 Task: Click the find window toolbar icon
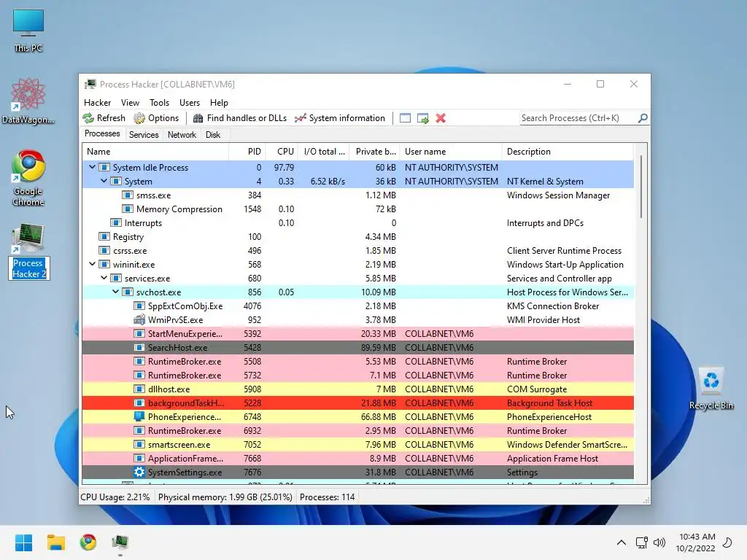[x=405, y=118]
